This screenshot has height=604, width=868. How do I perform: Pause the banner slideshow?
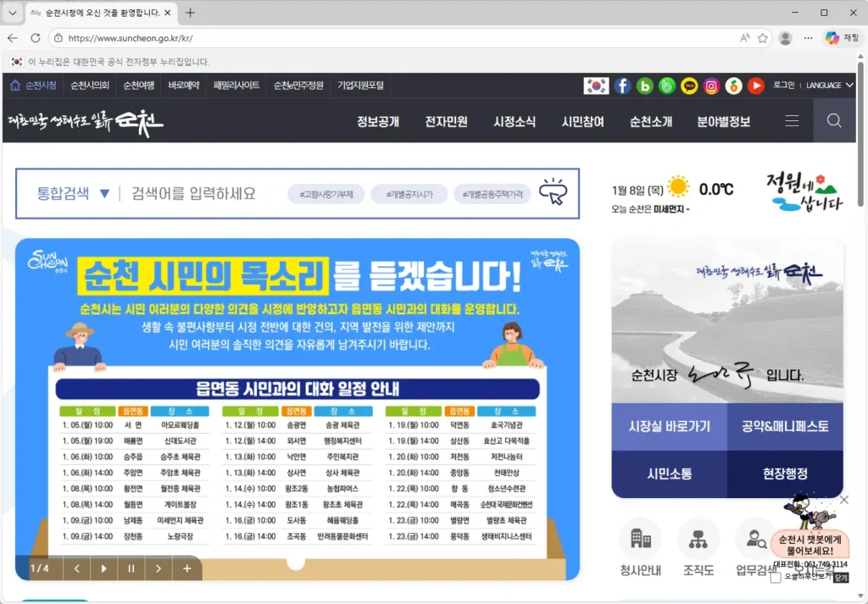[x=131, y=569]
